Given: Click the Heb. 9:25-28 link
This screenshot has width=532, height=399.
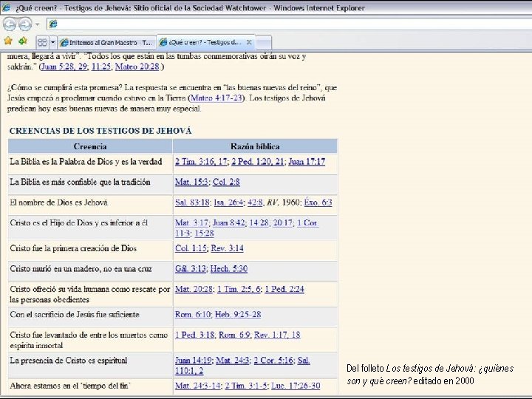Looking at the screenshot, I should coord(238,315).
